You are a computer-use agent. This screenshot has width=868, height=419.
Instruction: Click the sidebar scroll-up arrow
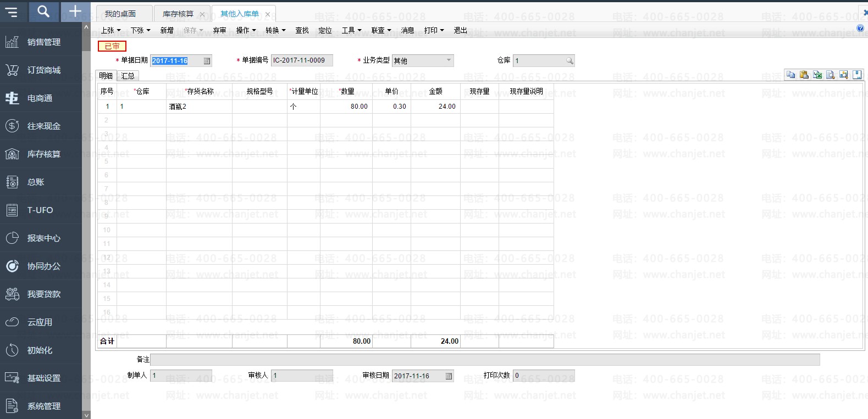coord(86,26)
